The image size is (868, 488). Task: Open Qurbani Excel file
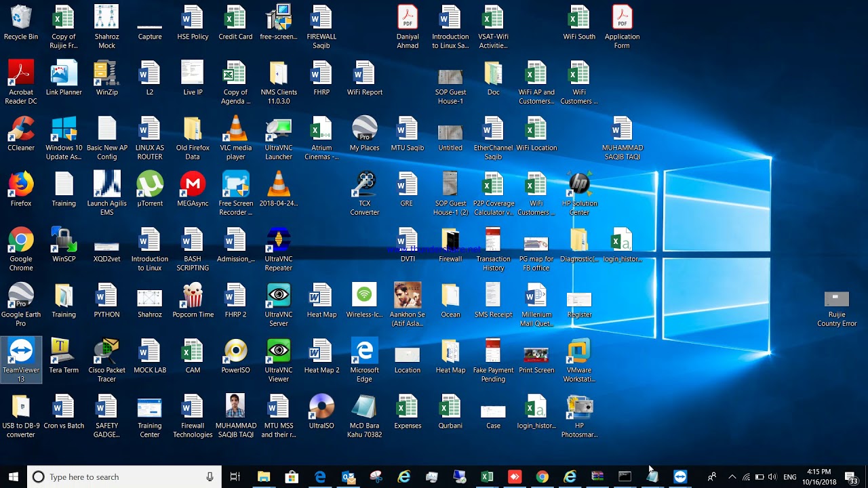(x=450, y=411)
